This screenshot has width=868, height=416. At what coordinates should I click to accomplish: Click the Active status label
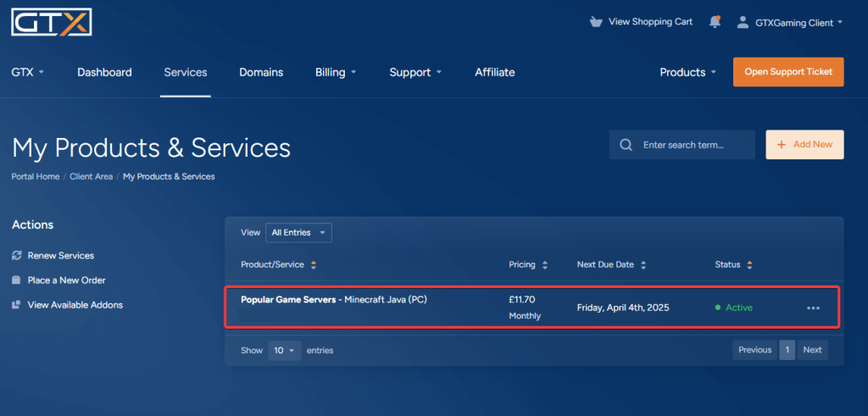point(739,308)
